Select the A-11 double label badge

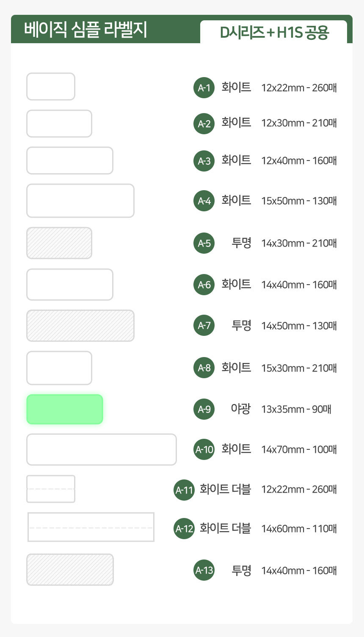tap(184, 490)
